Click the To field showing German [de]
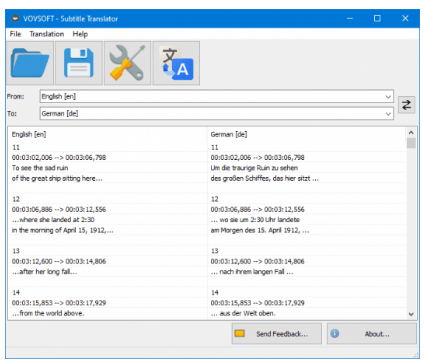The image size is (424, 364). (216, 113)
